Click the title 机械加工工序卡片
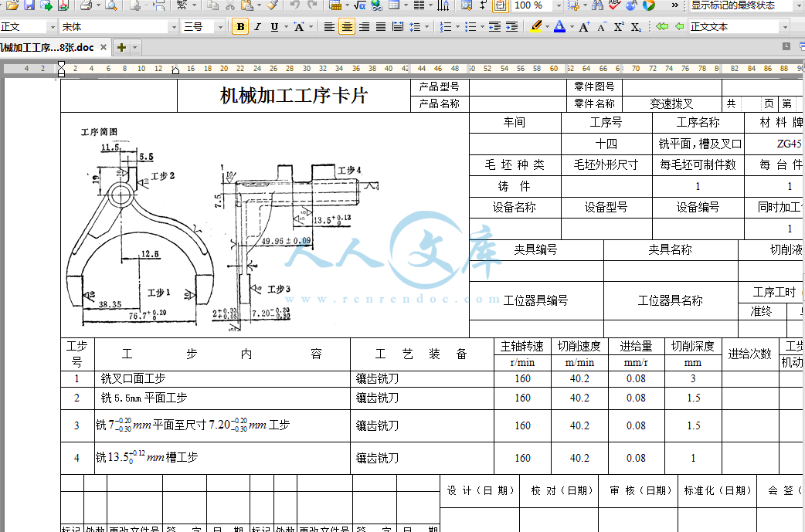Screen dimensions: 805x532 [x=294, y=96]
